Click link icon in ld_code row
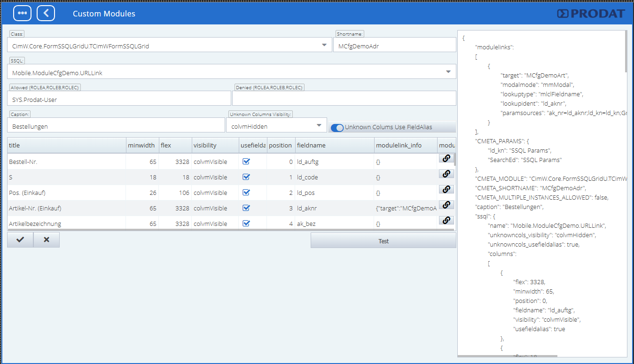 (446, 174)
